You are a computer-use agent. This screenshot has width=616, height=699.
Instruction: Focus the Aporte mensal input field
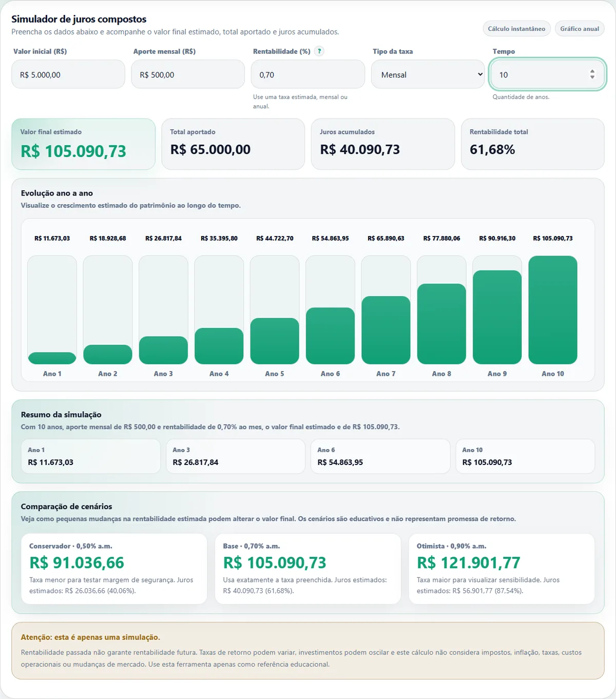(188, 74)
